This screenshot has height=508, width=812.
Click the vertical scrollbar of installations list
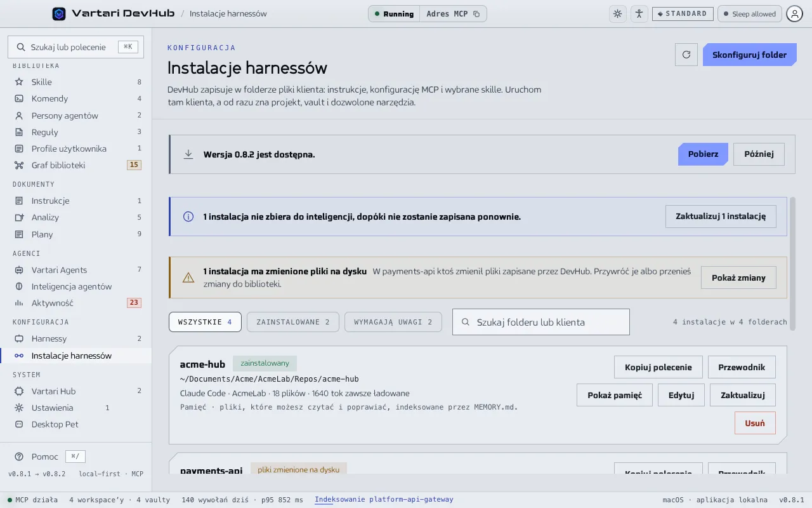coord(792,264)
